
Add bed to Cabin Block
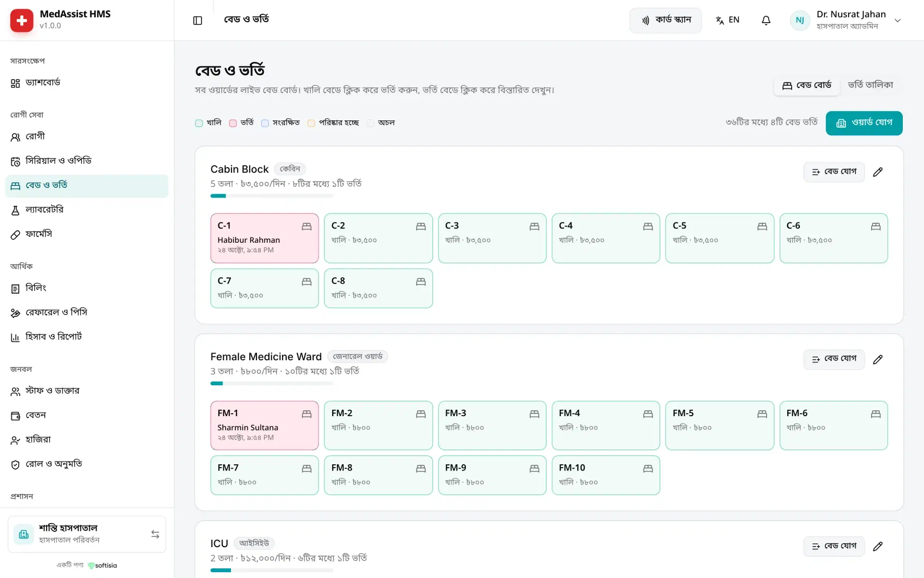coord(834,172)
